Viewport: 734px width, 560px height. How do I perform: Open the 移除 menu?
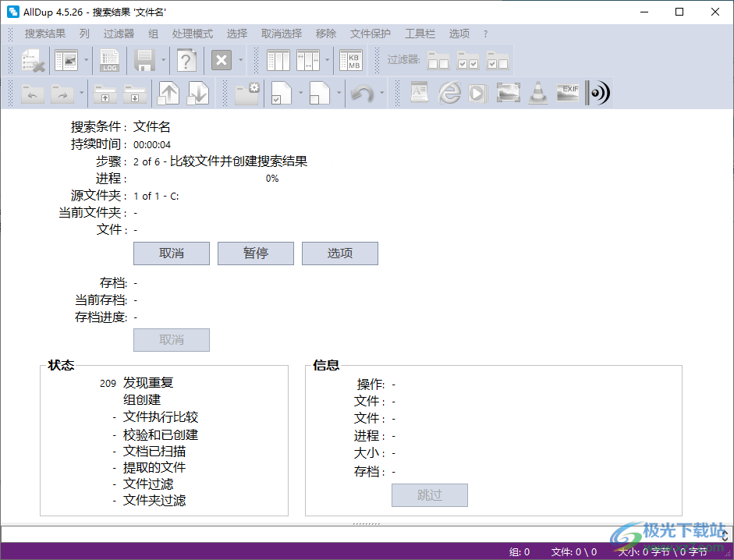click(x=326, y=34)
